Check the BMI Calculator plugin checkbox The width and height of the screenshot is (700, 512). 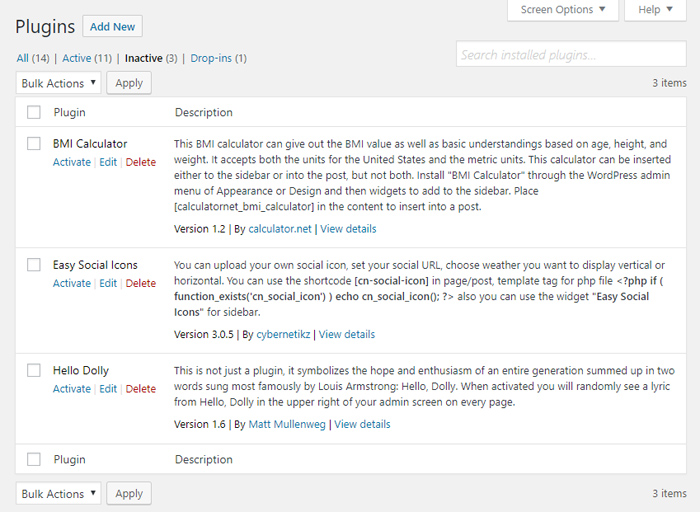pyautogui.click(x=34, y=144)
